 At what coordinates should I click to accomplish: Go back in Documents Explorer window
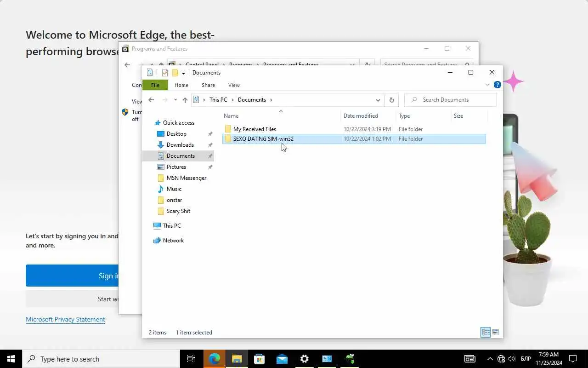(x=151, y=100)
